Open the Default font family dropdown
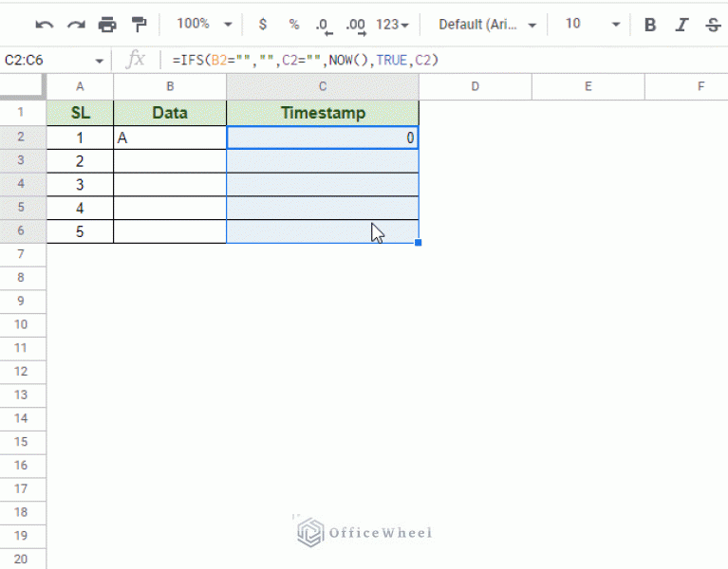 click(x=488, y=25)
